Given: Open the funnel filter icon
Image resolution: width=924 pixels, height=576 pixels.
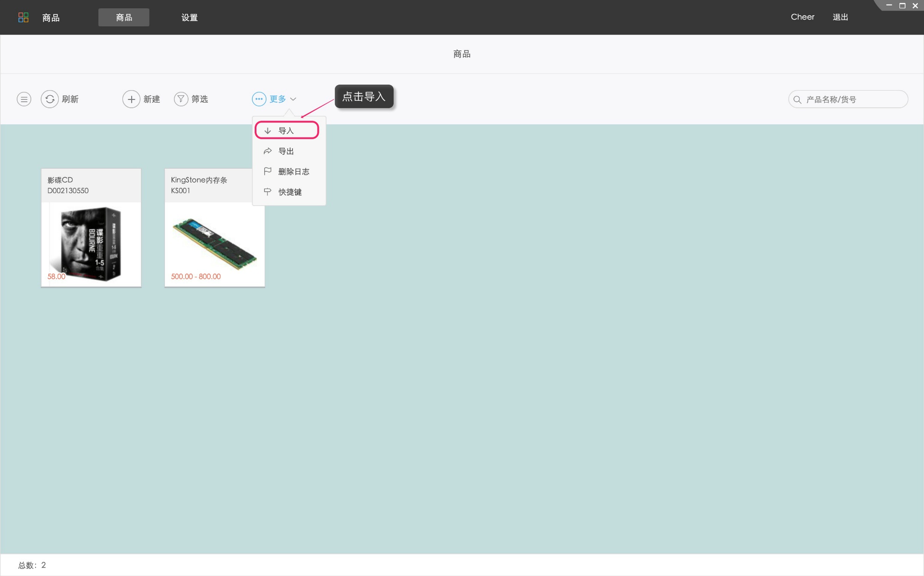Looking at the screenshot, I should point(181,99).
